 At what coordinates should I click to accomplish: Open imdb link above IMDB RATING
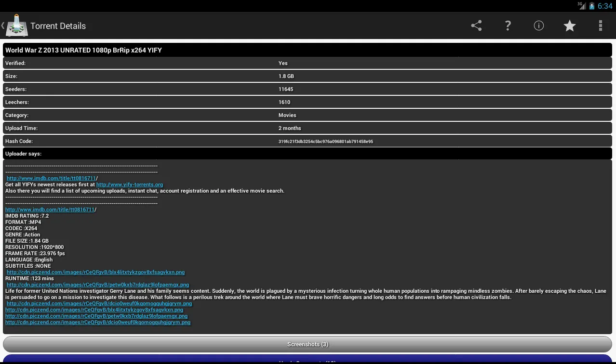click(x=50, y=209)
